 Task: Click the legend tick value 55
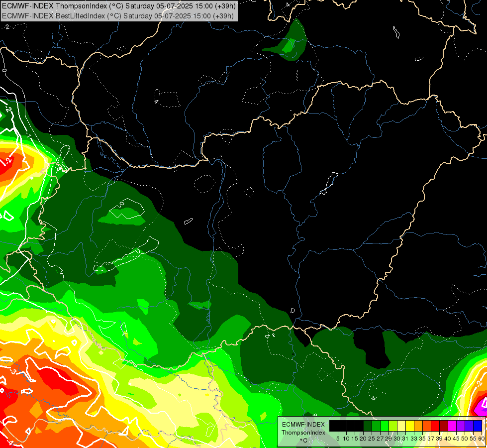(473, 439)
